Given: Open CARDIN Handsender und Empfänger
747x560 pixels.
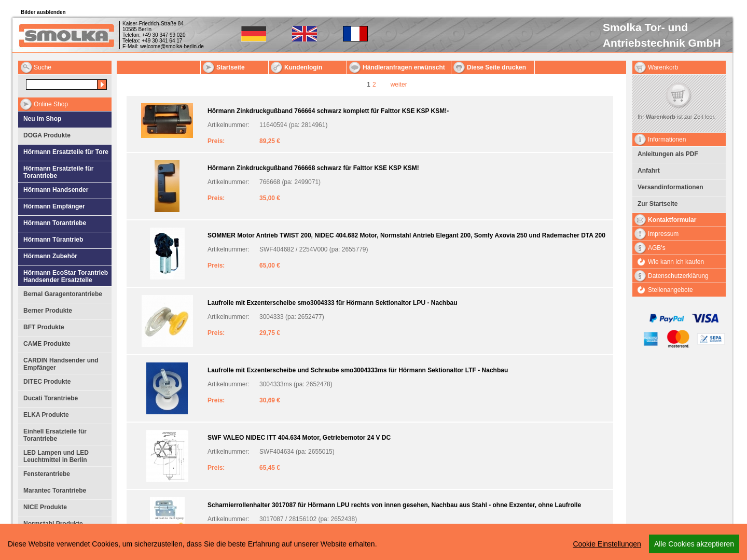Looking at the screenshot, I should pos(65,363).
